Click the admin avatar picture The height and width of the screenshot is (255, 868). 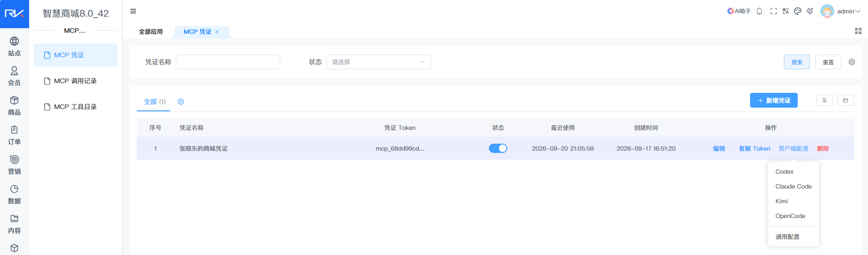(x=827, y=11)
